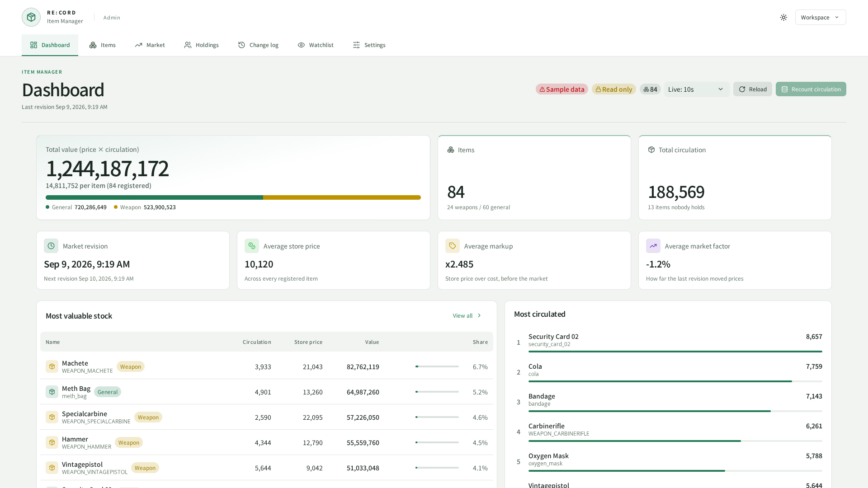Click the Vintagepistol row item icon

[52, 468]
